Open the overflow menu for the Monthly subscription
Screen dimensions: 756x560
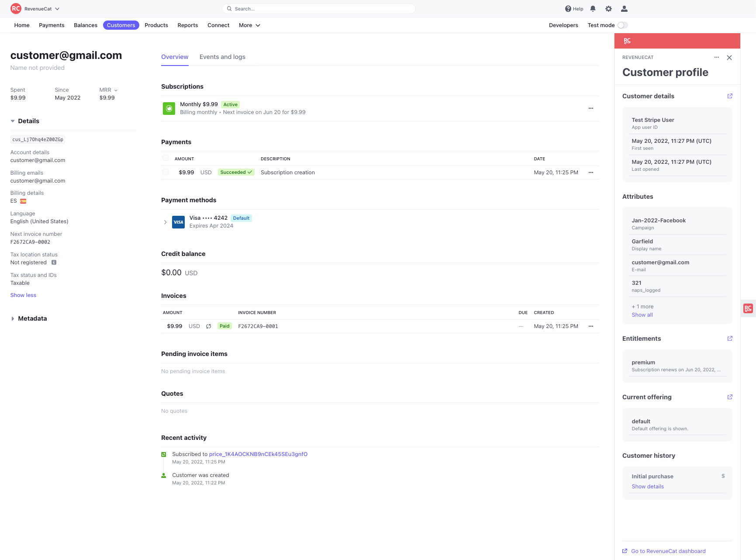pyautogui.click(x=590, y=108)
